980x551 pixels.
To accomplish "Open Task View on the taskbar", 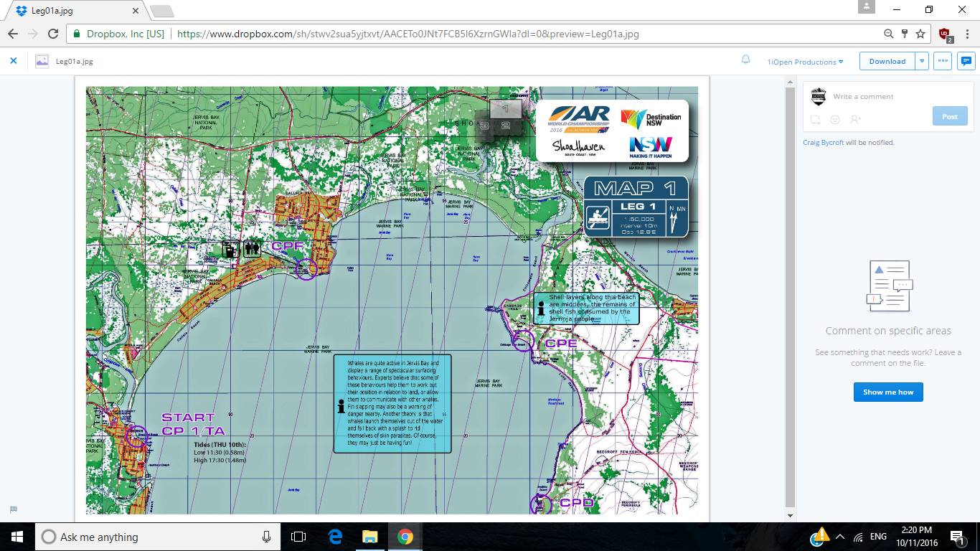I will click(298, 537).
